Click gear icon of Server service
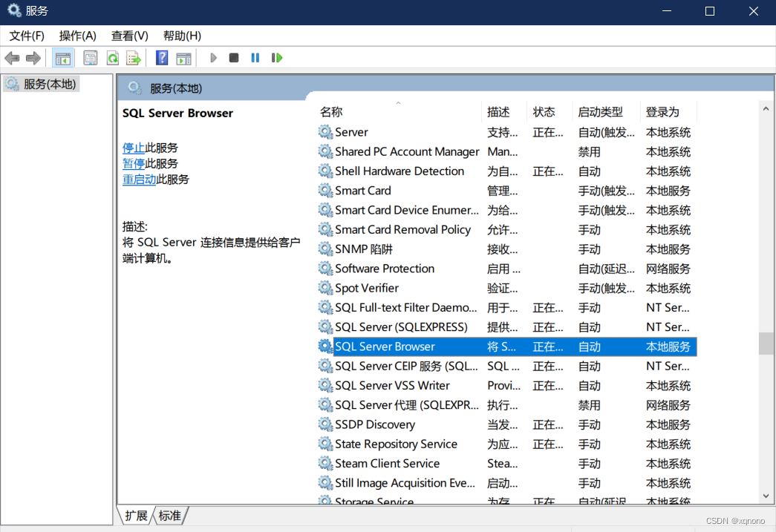Screen dimensions: 776x532 (325, 132)
